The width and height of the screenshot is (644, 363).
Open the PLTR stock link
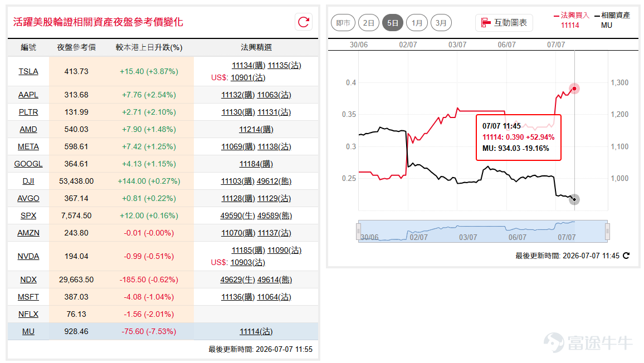[28, 112]
